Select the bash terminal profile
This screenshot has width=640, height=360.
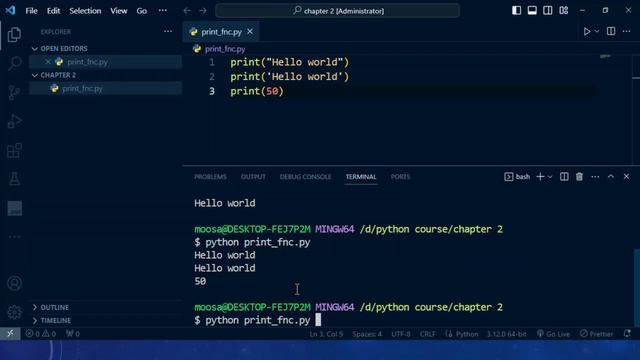517,177
